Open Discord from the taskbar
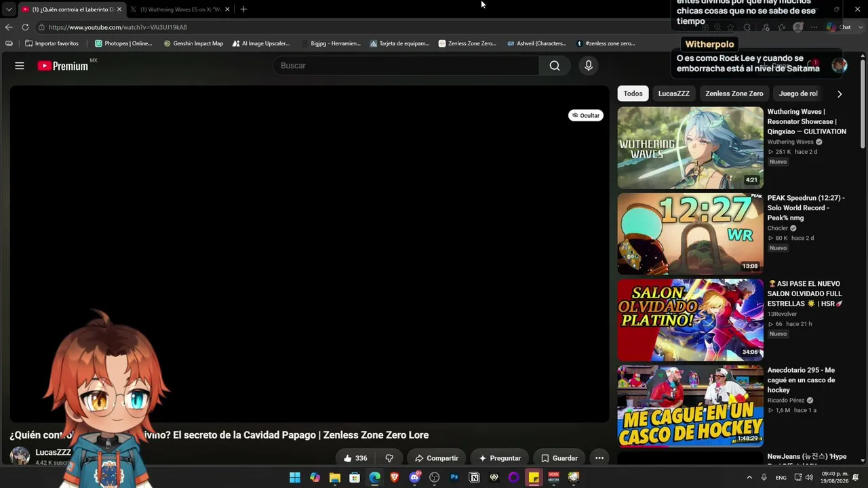Viewport: 868px width, 488px height. click(x=414, y=477)
